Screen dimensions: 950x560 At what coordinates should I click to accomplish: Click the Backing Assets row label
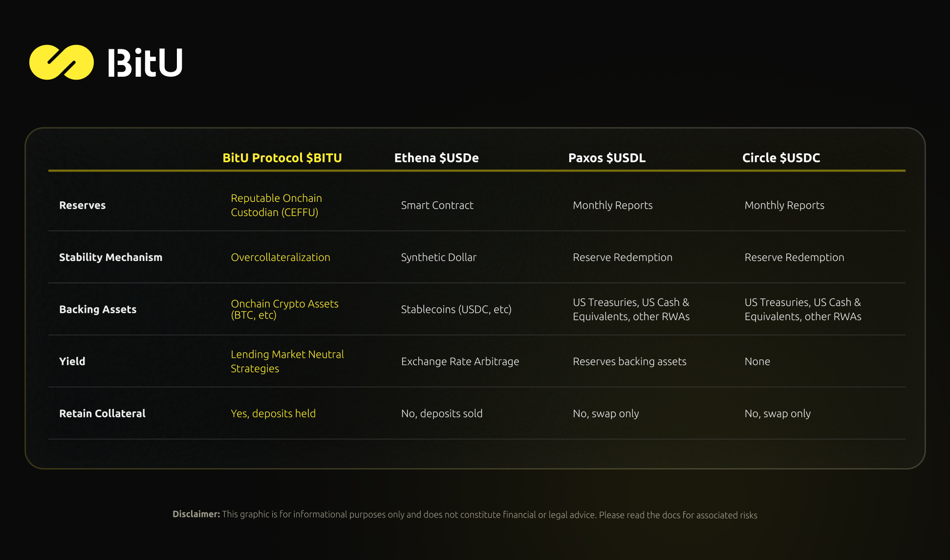[98, 309]
